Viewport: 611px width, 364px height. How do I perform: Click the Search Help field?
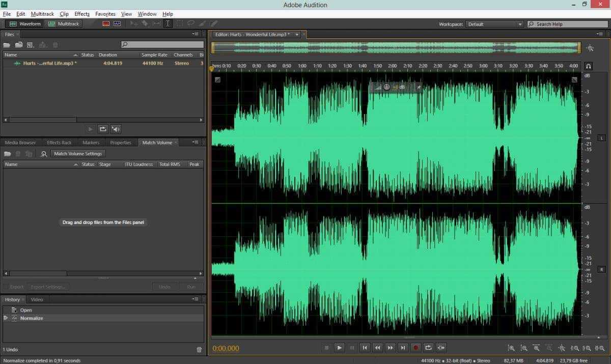tap(567, 24)
